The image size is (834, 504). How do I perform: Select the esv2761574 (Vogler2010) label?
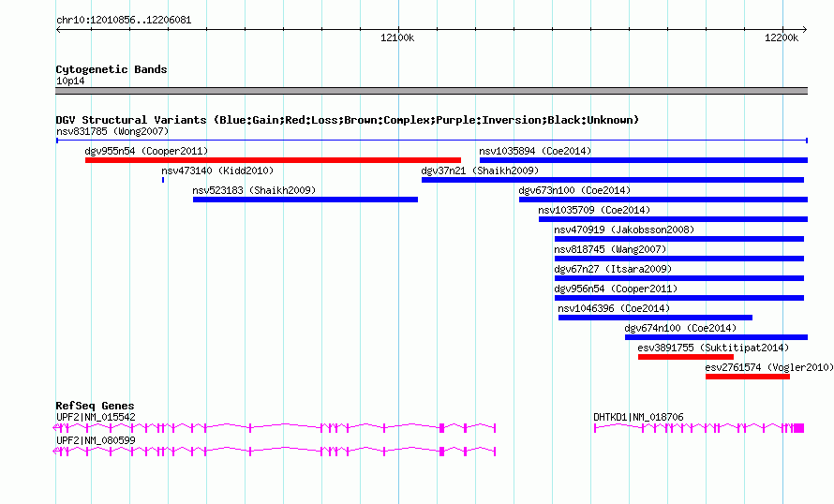[x=769, y=367]
